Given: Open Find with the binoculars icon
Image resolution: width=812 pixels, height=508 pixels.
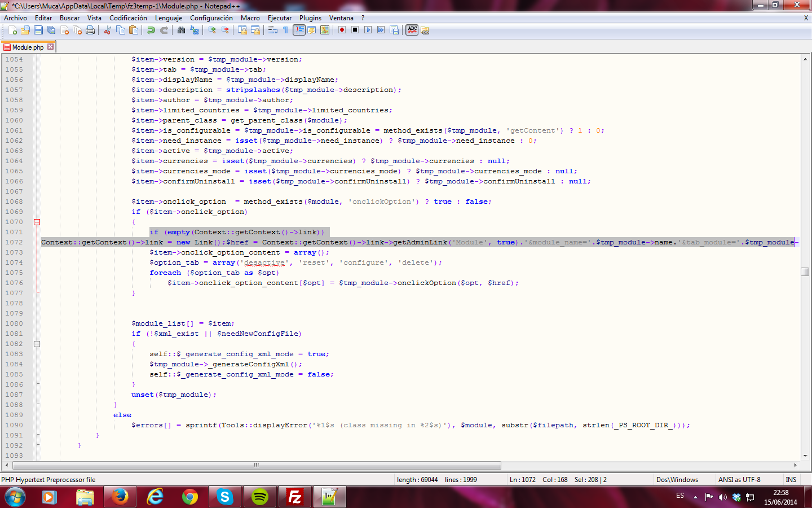Looking at the screenshot, I should point(181,30).
